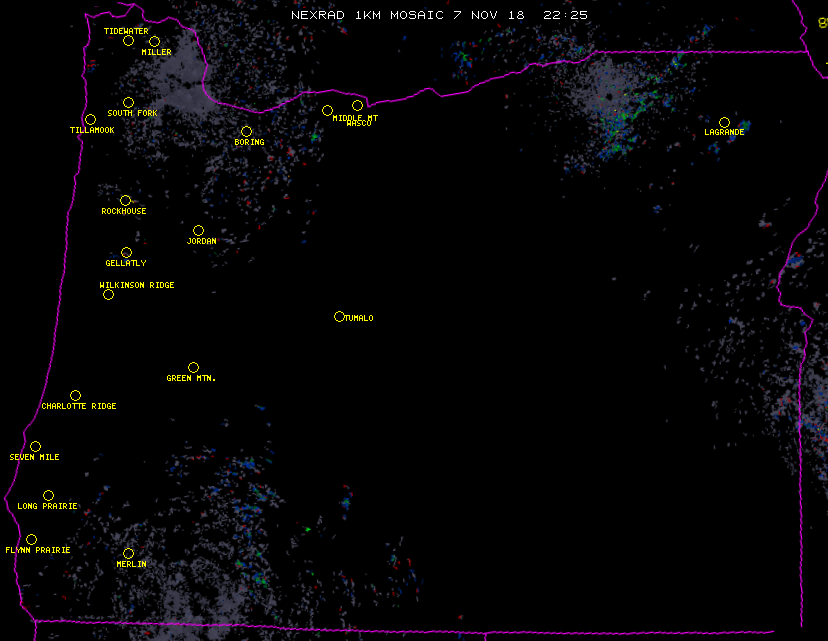828x641 pixels.
Task: Click the Boring station circle marker
Action: [246, 132]
